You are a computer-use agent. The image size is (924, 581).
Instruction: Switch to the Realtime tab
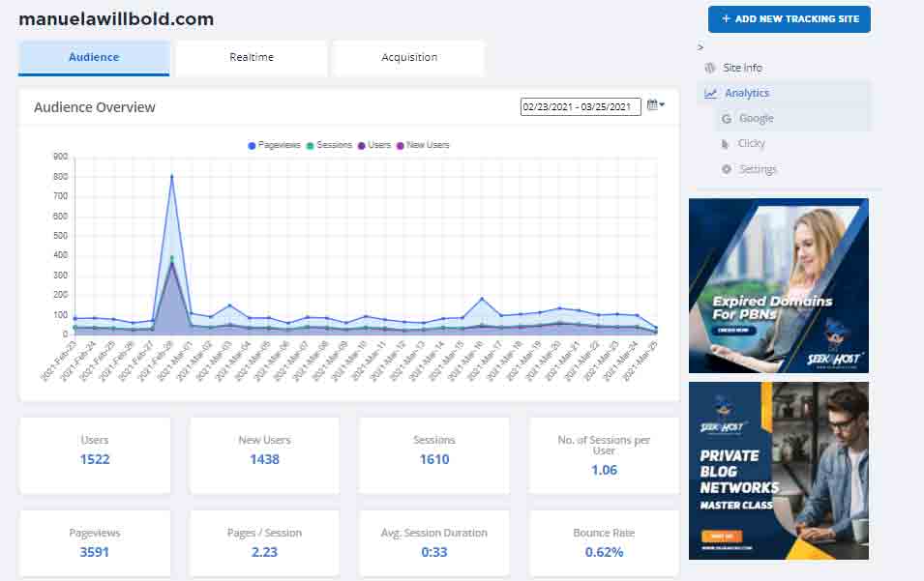(x=250, y=58)
